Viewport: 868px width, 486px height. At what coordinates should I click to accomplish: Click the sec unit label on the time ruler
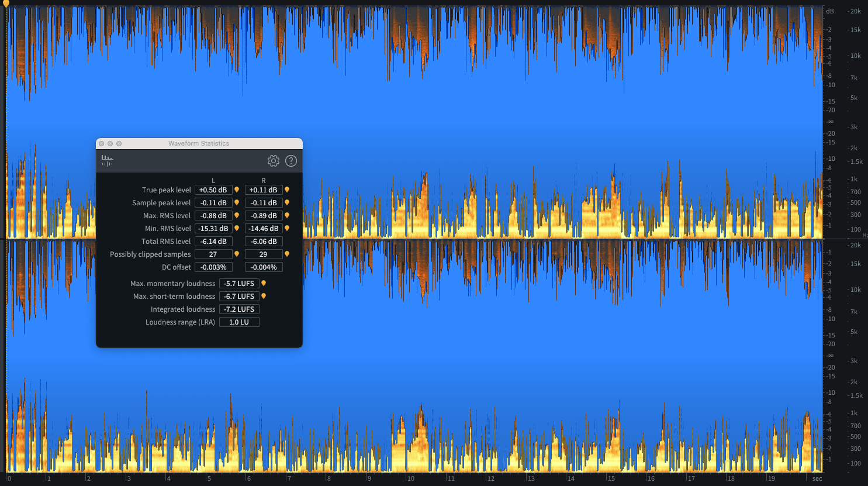[x=817, y=478]
